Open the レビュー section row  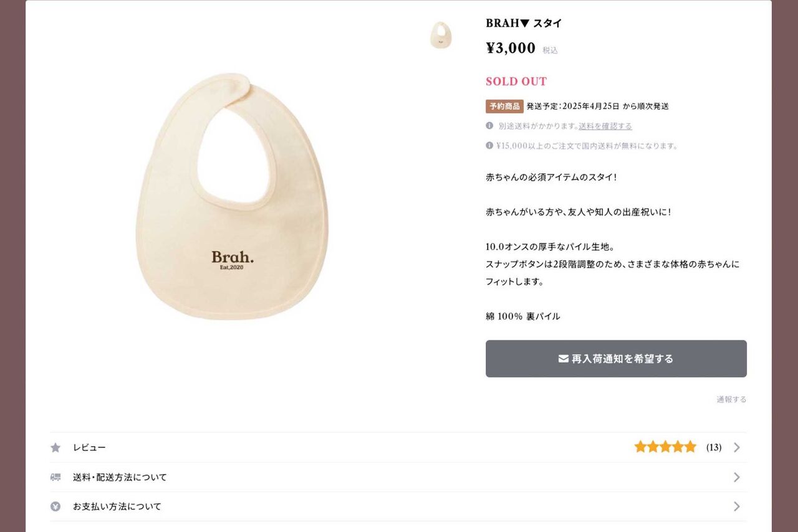pos(398,447)
